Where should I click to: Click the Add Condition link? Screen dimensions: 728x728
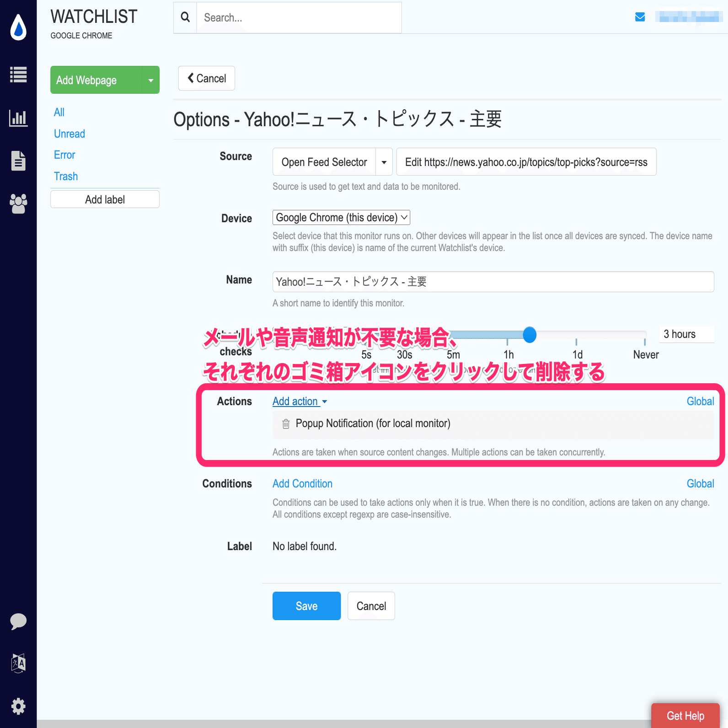(302, 484)
